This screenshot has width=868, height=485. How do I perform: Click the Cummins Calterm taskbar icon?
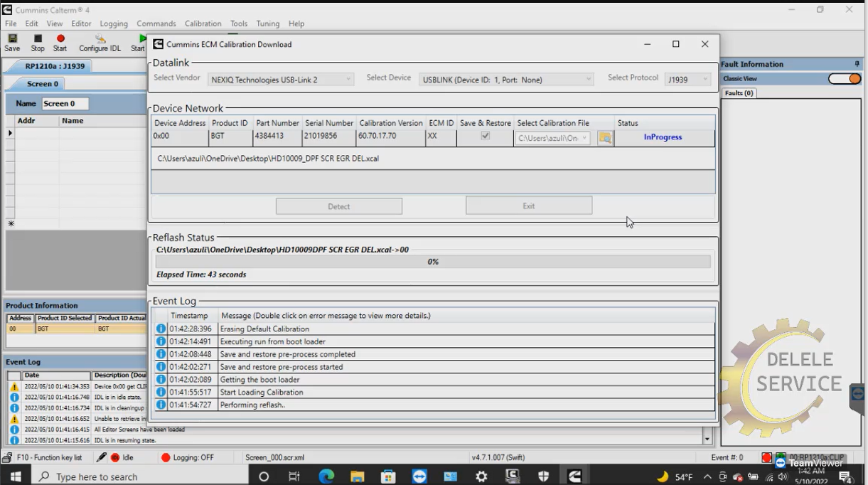[574, 476]
